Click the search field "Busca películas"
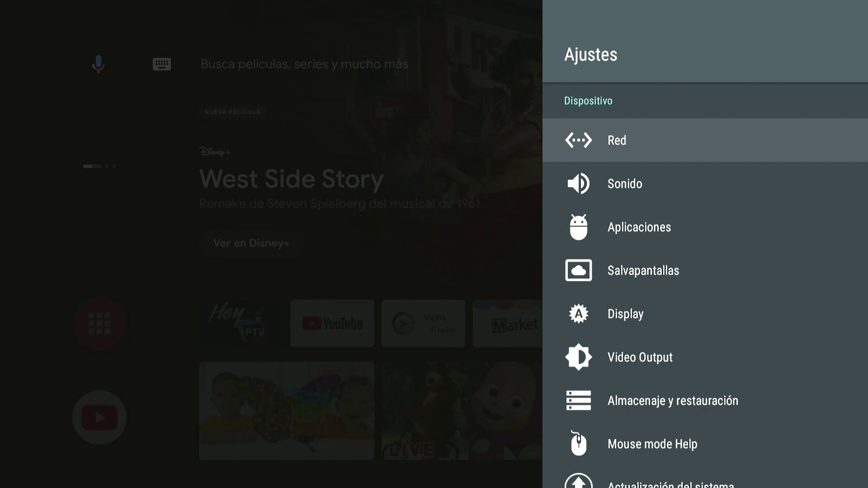The width and height of the screenshot is (868, 488). point(304,64)
